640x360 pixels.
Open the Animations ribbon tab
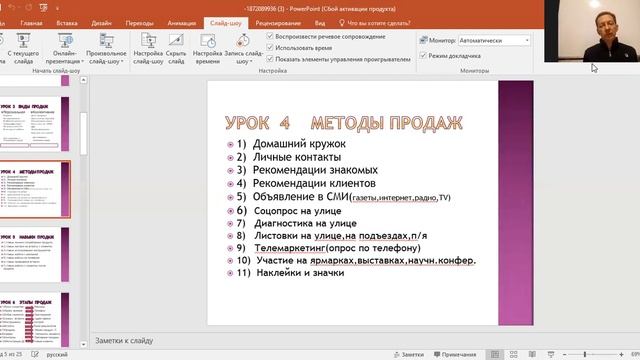(x=182, y=23)
